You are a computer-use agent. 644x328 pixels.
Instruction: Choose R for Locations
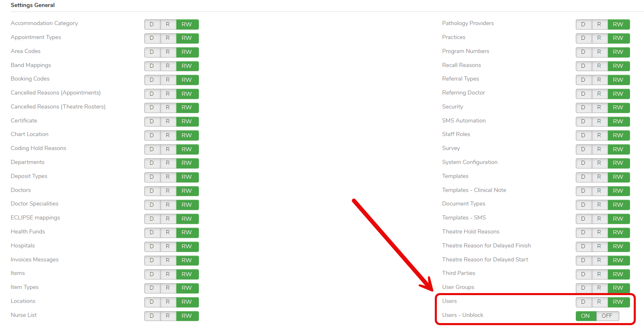(x=168, y=302)
